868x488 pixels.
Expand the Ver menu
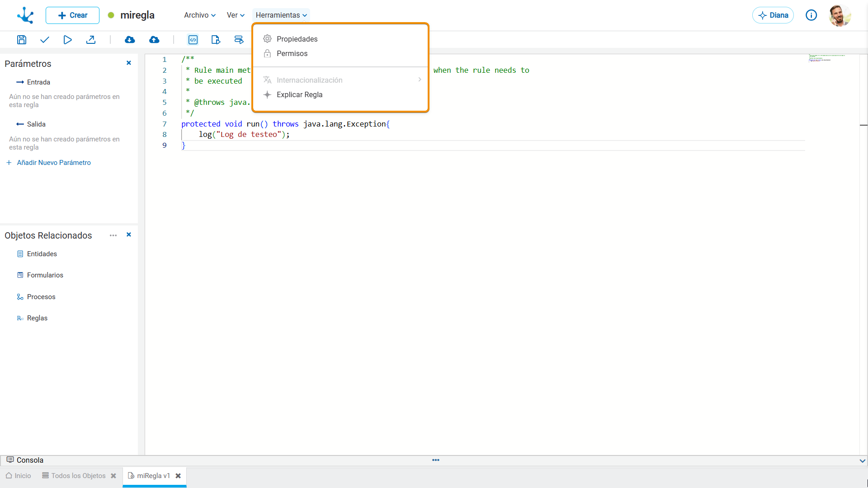236,15
